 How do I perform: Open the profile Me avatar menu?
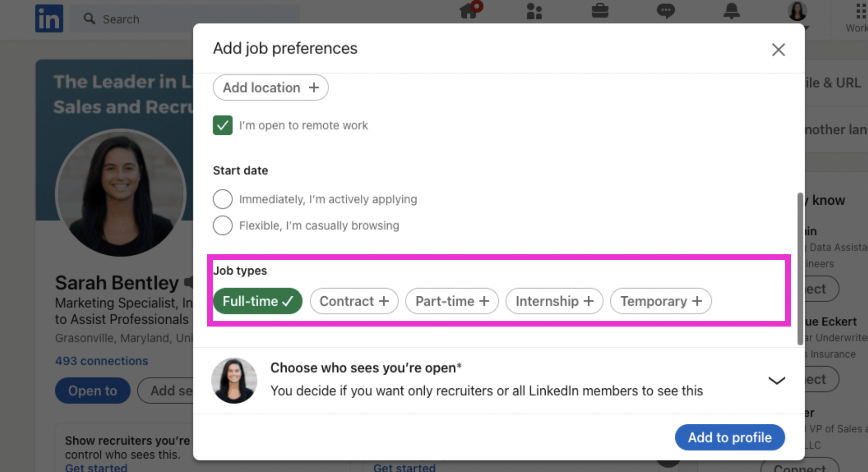point(797,12)
